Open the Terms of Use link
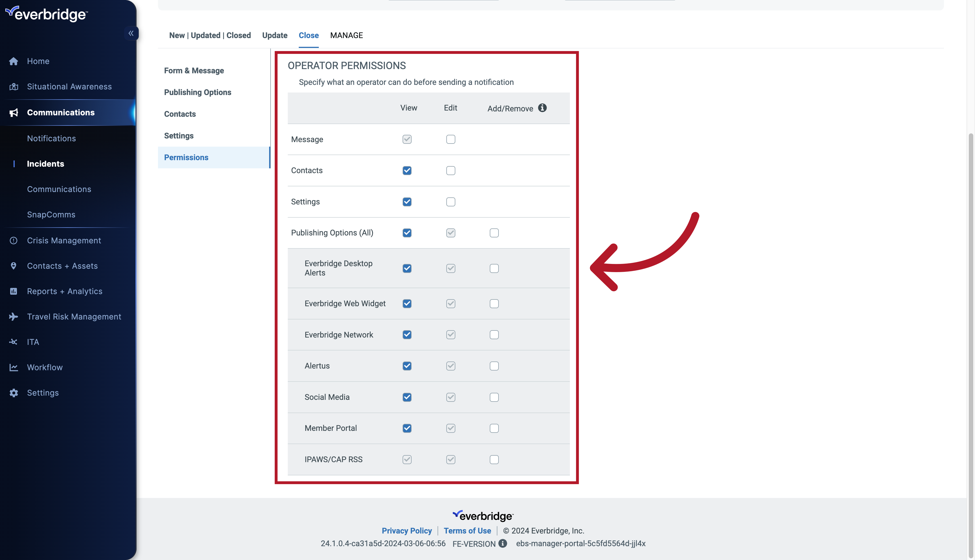The width and height of the screenshot is (975, 560). click(467, 530)
